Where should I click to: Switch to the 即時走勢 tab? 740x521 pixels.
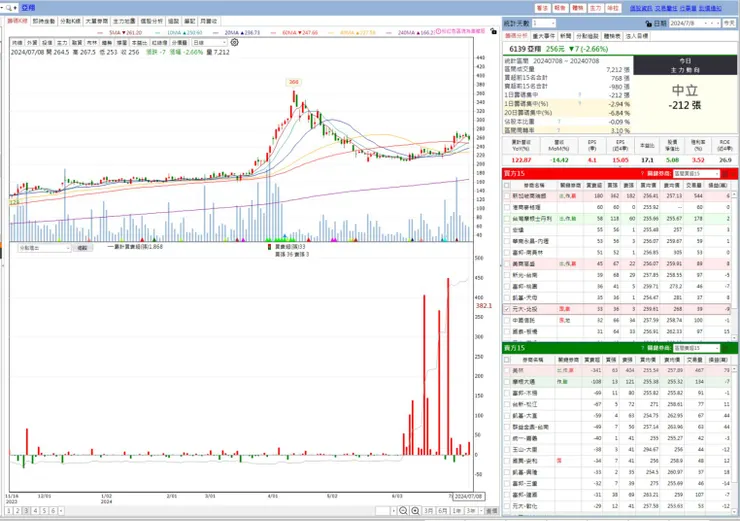click(44, 21)
